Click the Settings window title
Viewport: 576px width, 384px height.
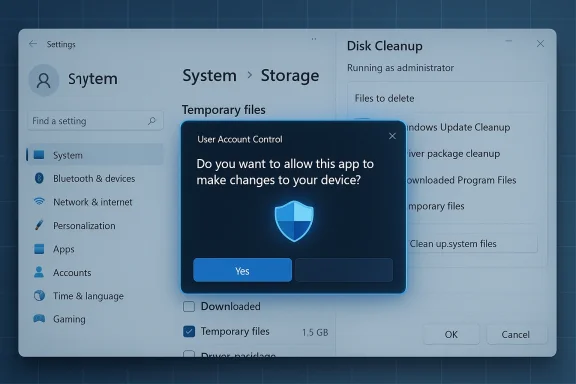point(61,44)
